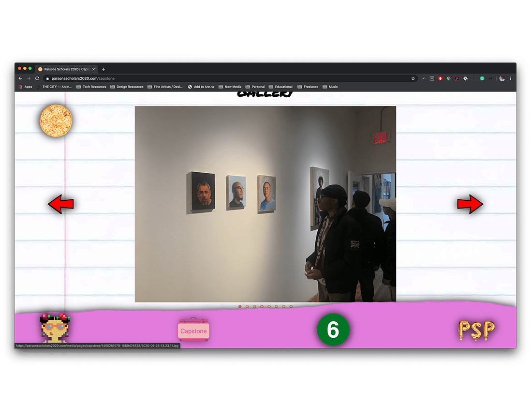View site info via the lock icon
531x420 pixels.
point(47,78)
